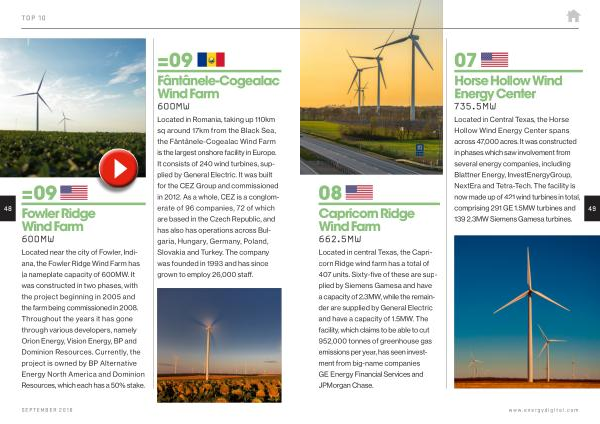Click the US flag beside Fowler Ridge ranking
Screen dimensions: 600x424
[74, 193]
